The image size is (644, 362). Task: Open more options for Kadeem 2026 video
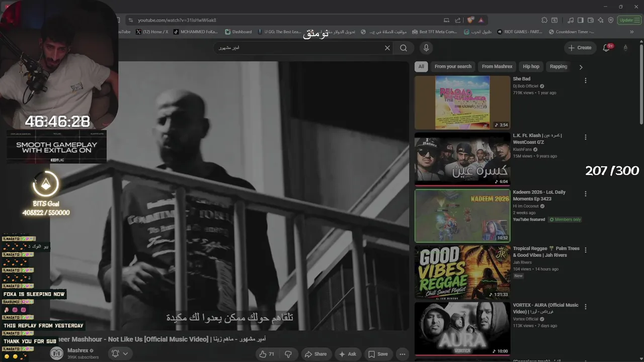(585, 194)
